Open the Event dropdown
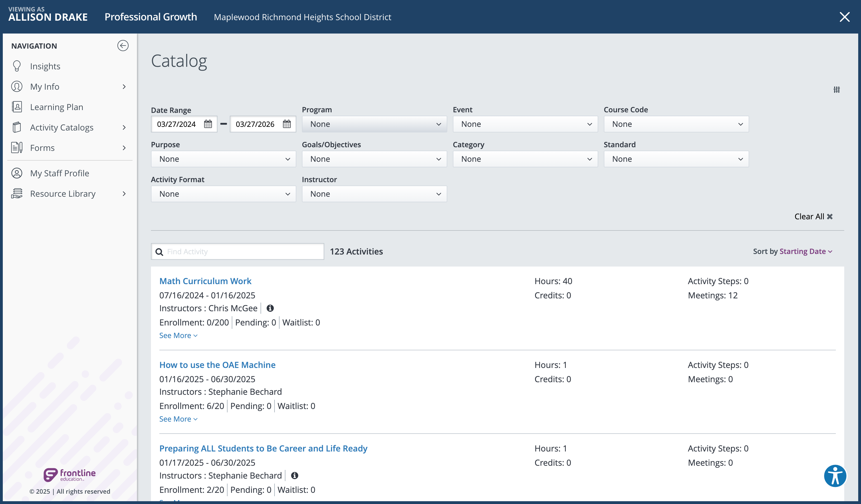This screenshot has height=504, width=861. (525, 124)
